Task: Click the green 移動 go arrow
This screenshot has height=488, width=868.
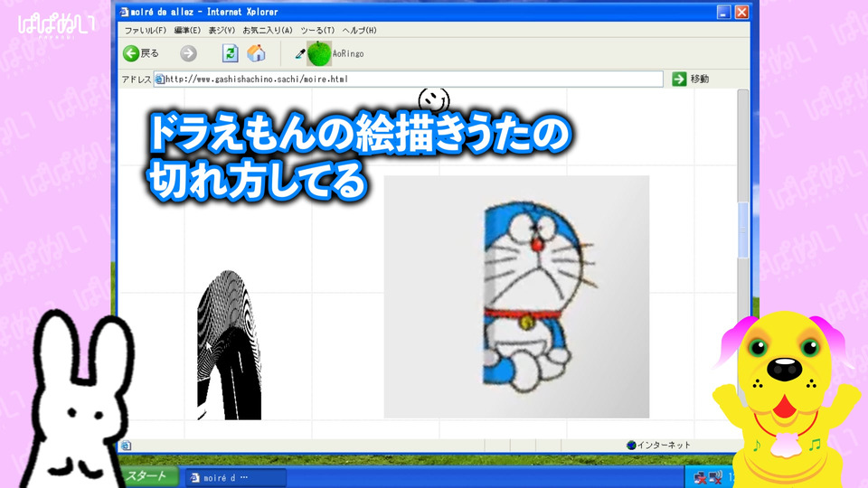Action: pos(679,80)
